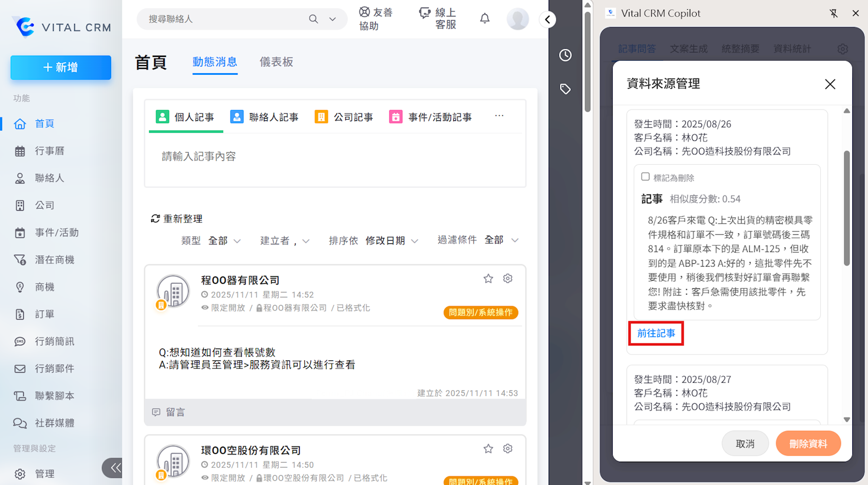Viewport: 868px width, 485px height.
Task: Star the 程OO器有限公司 note
Action: 488,279
